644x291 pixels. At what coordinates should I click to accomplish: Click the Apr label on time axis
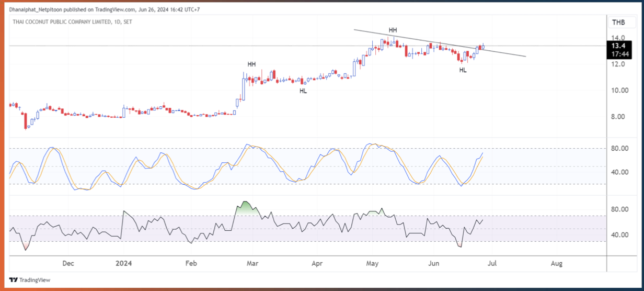317,264
